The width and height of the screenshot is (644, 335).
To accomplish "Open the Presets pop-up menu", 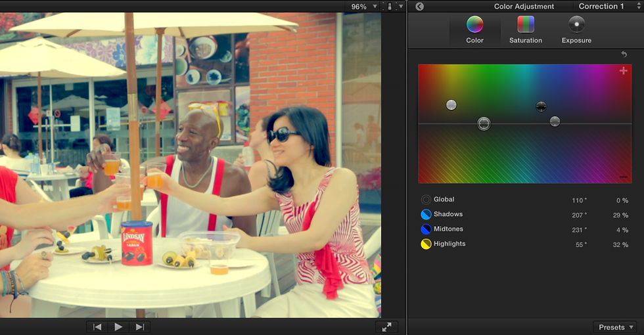I will tap(616, 327).
